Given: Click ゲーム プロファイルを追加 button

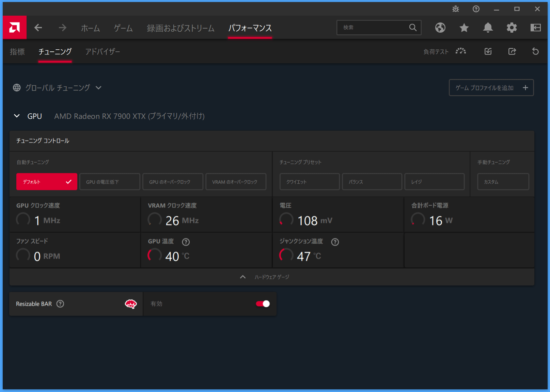Looking at the screenshot, I should point(491,88).
